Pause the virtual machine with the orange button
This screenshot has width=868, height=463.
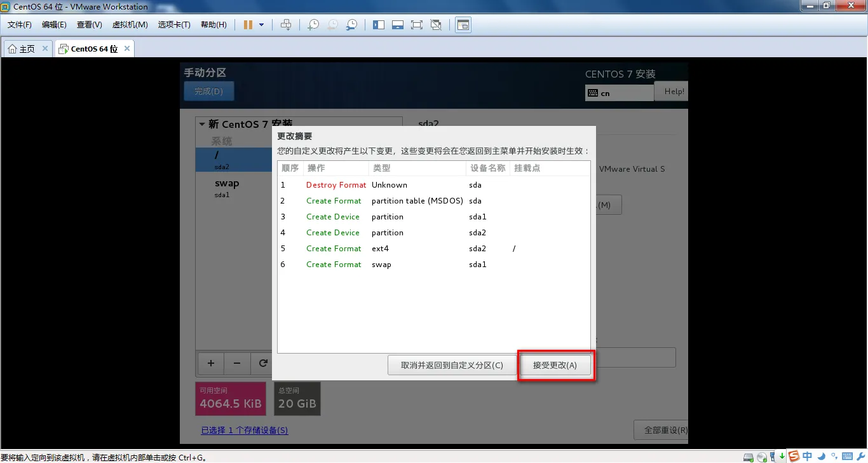pyautogui.click(x=248, y=25)
